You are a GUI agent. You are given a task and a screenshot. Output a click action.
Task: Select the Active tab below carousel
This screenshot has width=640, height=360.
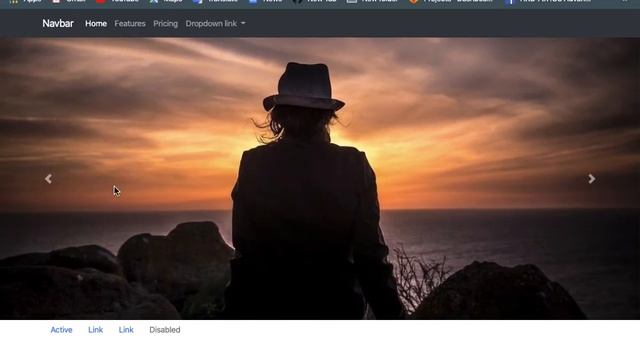click(x=61, y=330)
